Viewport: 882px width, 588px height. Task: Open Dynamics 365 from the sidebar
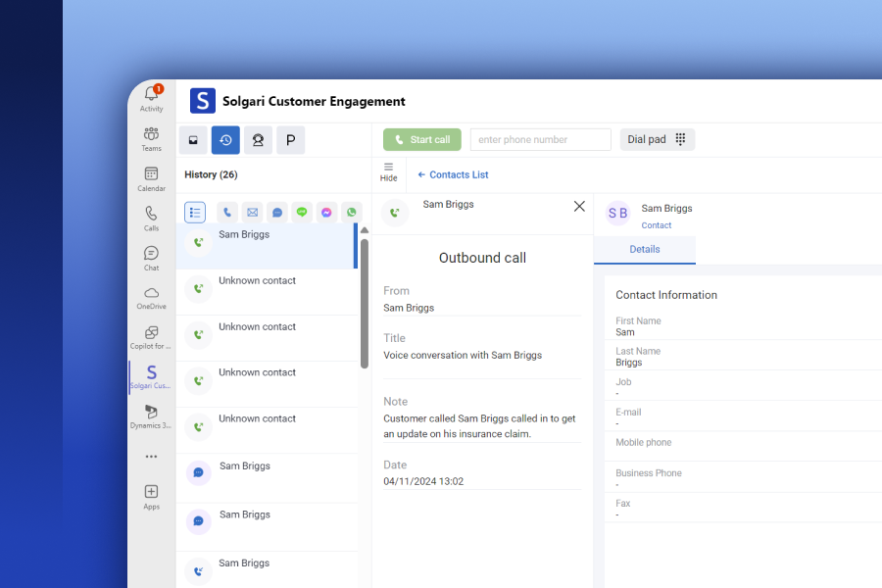point(151,416)
